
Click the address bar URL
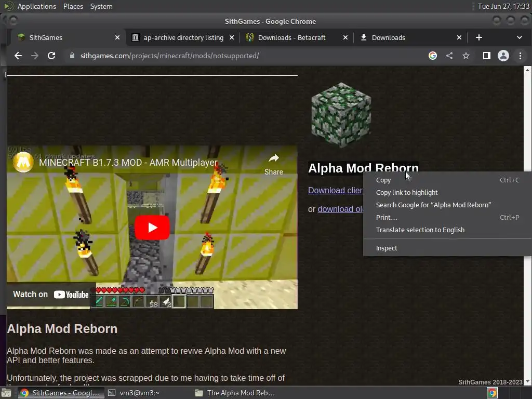[170, 56]
